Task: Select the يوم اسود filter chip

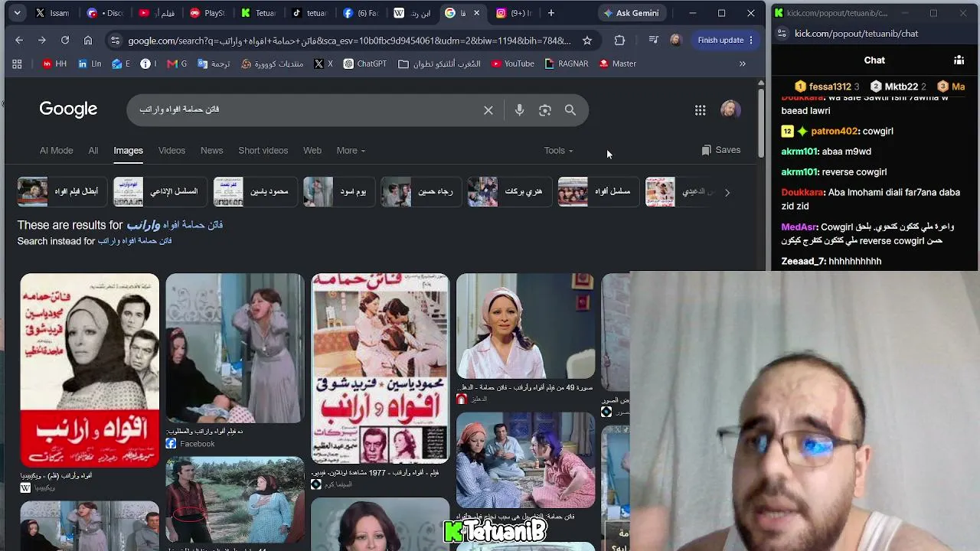Action: pyautogui.click(x=339, y=192)
